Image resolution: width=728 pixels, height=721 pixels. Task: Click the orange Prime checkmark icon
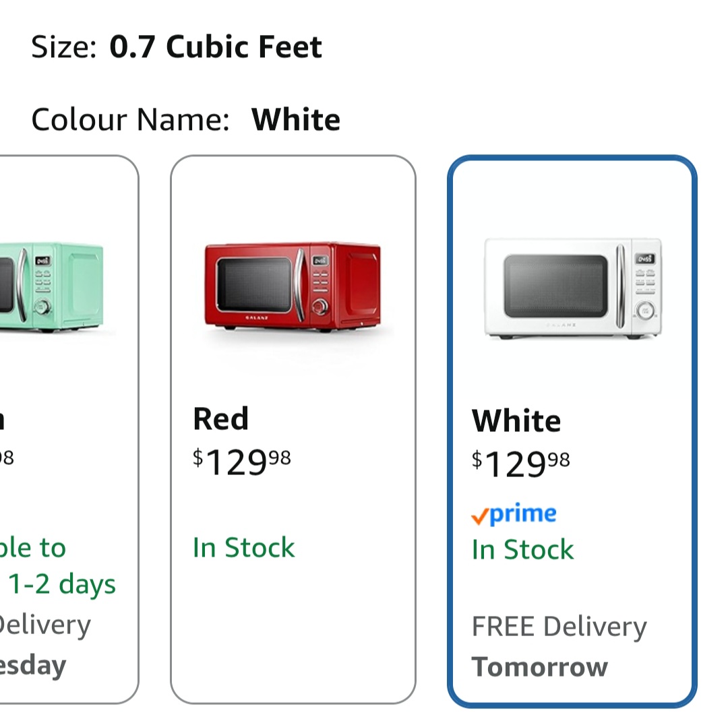(480, 517)
